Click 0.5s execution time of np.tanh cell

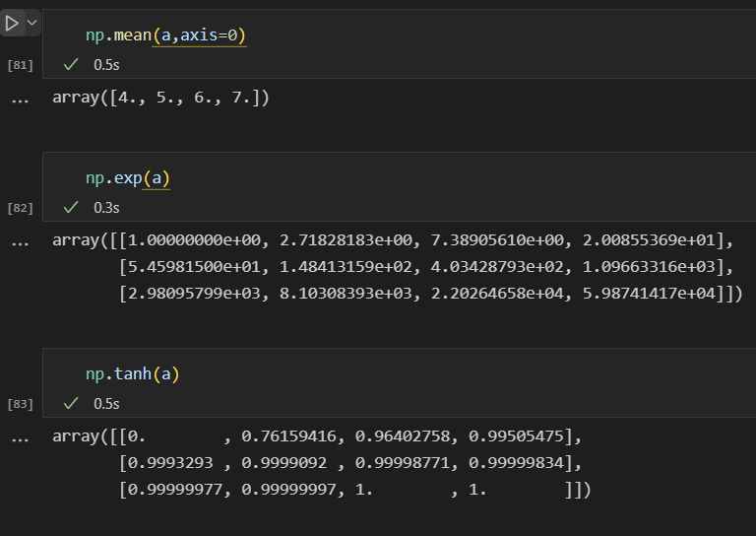(x=106, y=404)
